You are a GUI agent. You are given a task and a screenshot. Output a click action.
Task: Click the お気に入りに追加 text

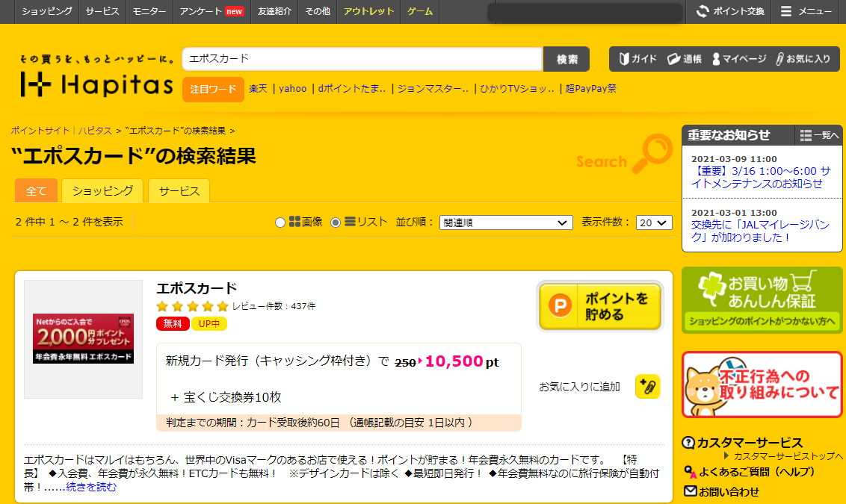[x=579, y=387]
